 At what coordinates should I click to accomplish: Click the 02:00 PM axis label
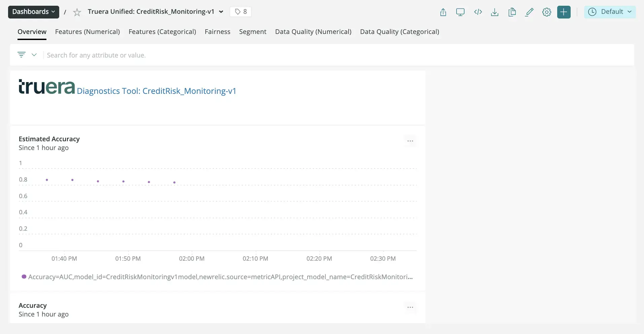192,259
